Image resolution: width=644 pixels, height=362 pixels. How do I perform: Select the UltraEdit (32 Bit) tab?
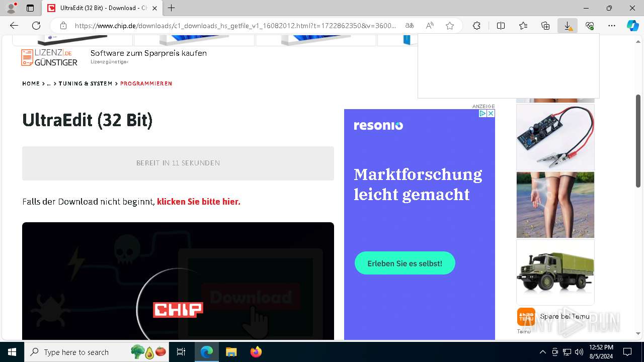click(x=102, y=8)
